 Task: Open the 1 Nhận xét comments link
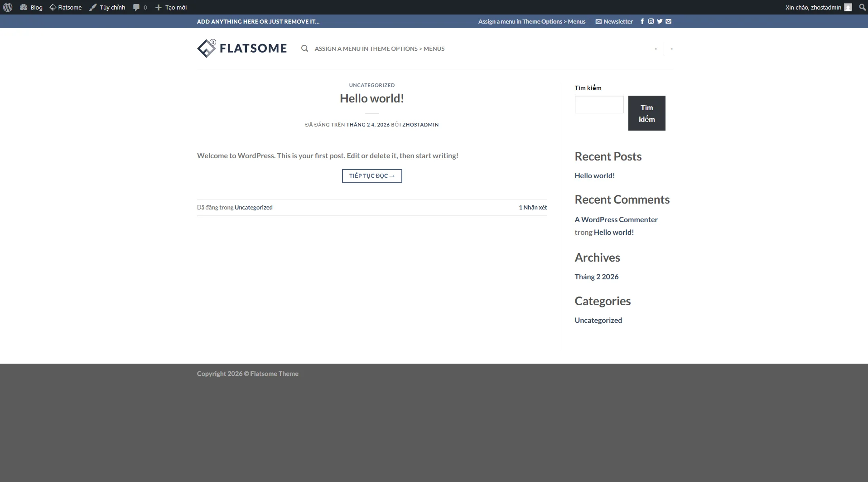click(533, 208)
